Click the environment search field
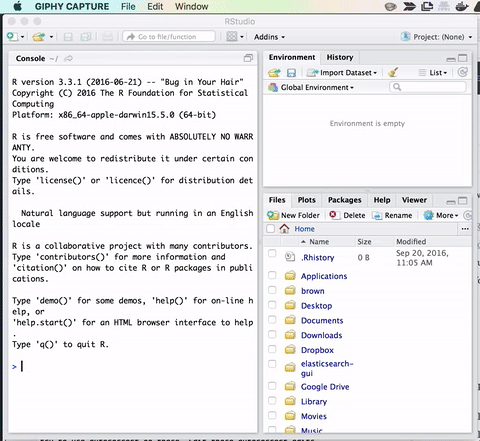The height and width of the screenshot is (441, 480). tap(428, 87)
